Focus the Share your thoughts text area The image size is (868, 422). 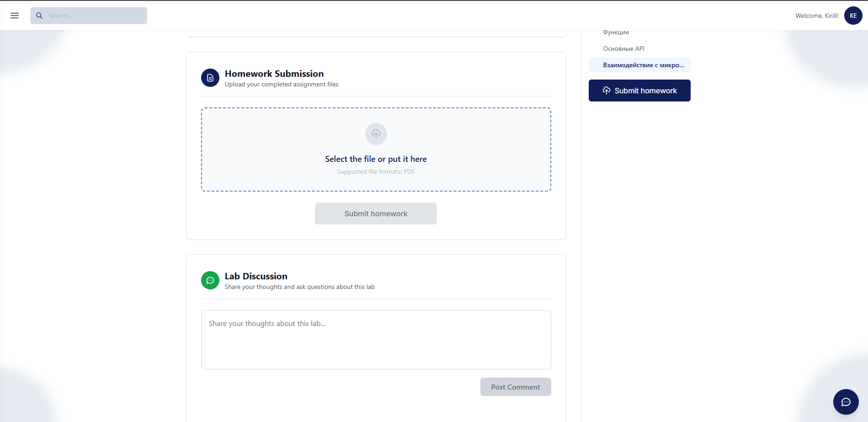click(376, 340)
